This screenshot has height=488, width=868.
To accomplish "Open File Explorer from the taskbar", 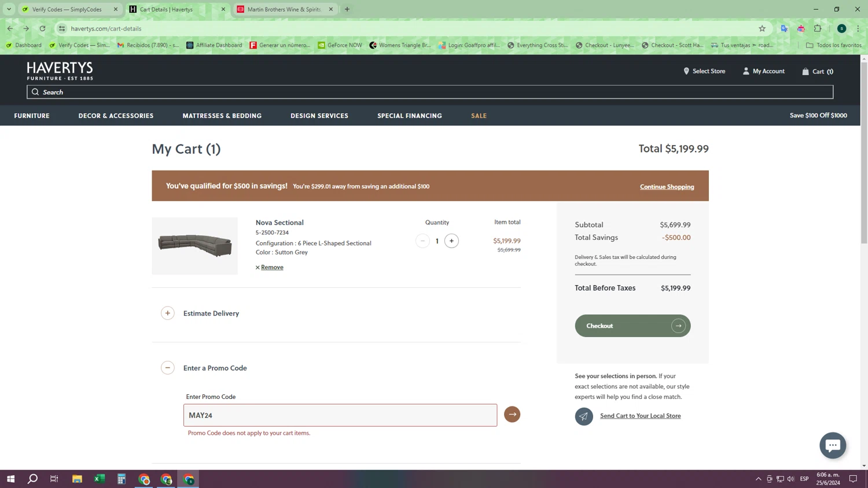I will click(x=77, y=479).
